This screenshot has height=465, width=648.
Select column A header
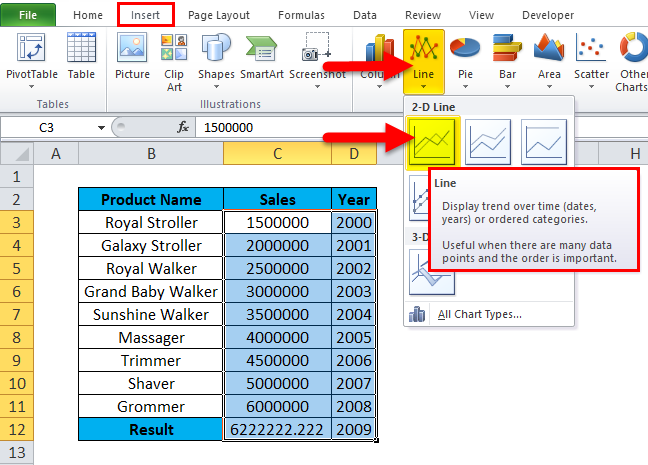[x=56, y=154]
